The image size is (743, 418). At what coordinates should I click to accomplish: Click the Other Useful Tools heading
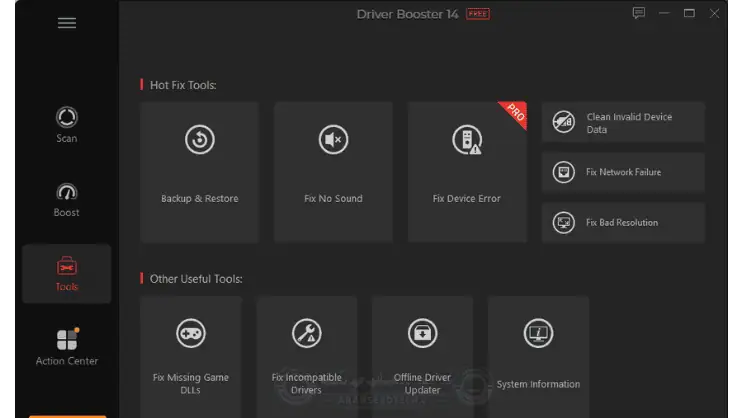pyautogui.click(x=196, y=279)
